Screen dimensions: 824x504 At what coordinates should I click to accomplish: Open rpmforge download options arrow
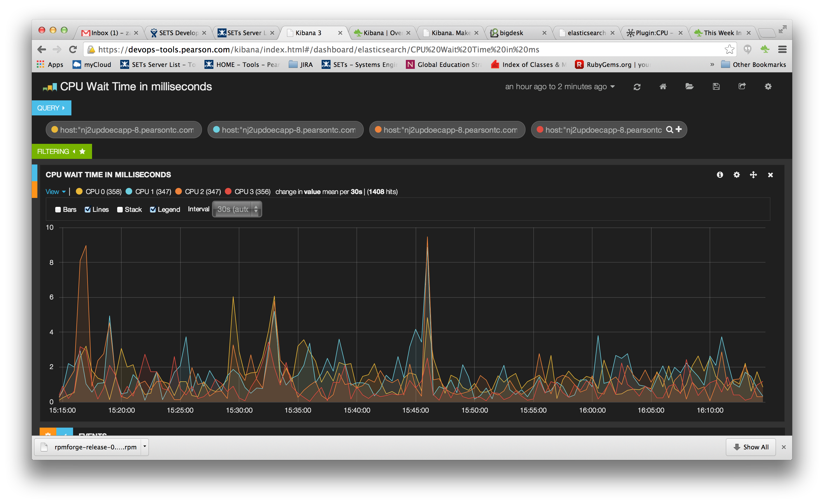click(x=145, y=447)
